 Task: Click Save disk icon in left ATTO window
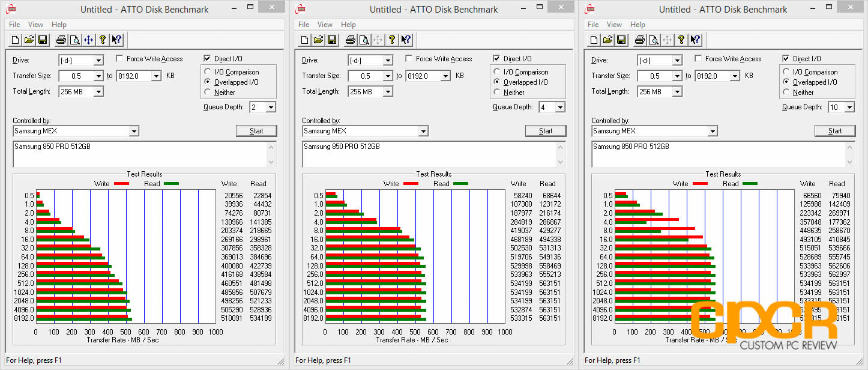[43, 40]
